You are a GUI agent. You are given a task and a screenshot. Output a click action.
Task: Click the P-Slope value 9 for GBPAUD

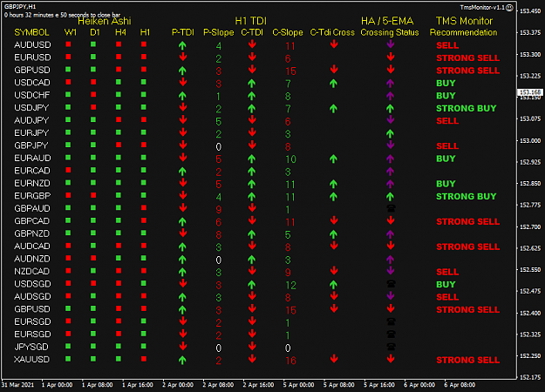tap(218, 210)
